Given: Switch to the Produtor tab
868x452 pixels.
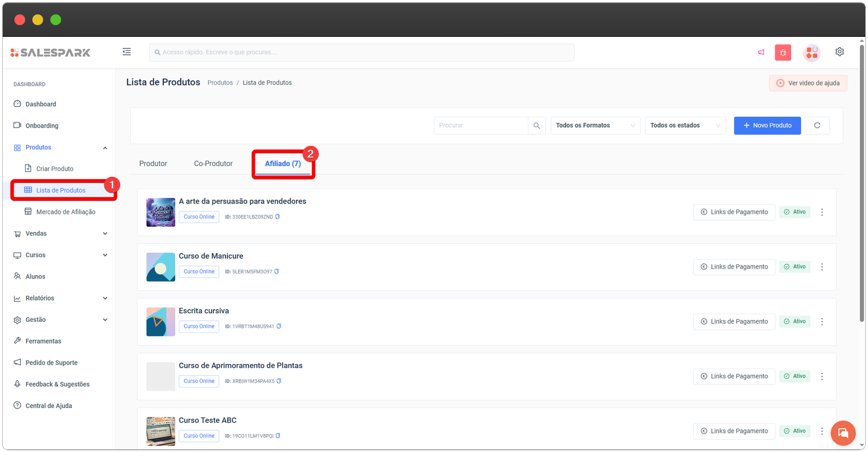Looking at the screenshot, I should point(153,163).
